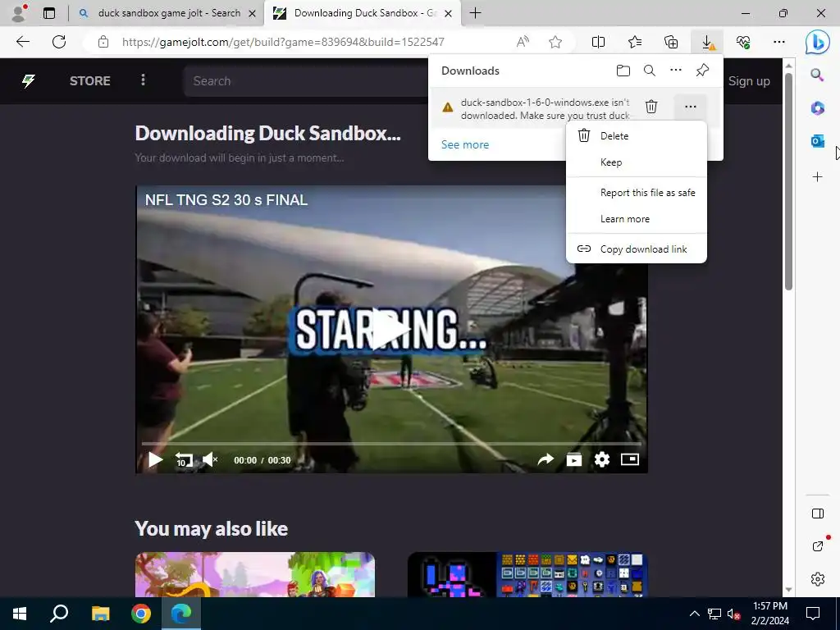Select Report this file as safe
This screenshot has height=630, width=840.
pos(637,193)
